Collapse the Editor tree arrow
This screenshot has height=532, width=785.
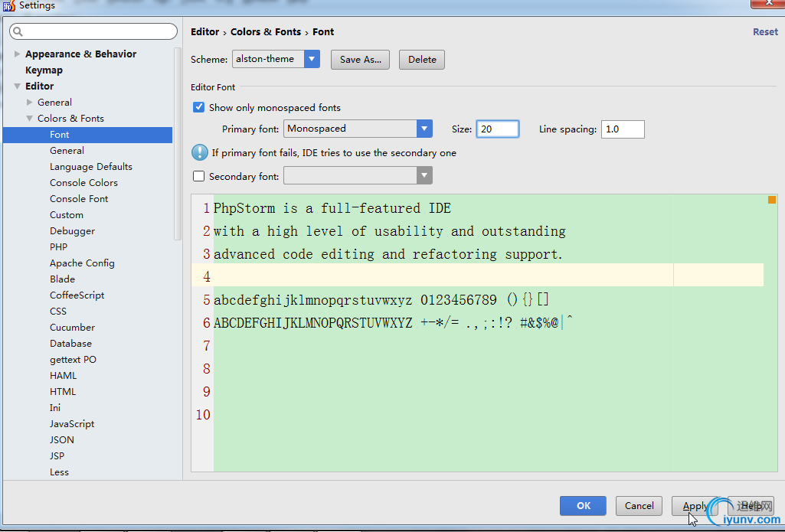[18, 86]
